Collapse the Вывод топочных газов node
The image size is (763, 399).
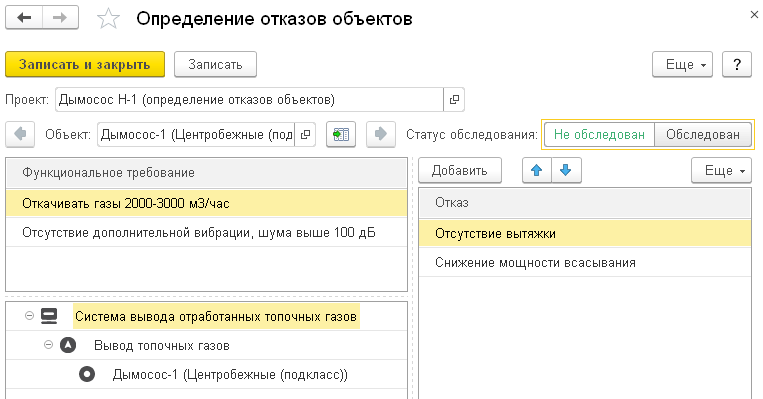[x=48, y=345]
